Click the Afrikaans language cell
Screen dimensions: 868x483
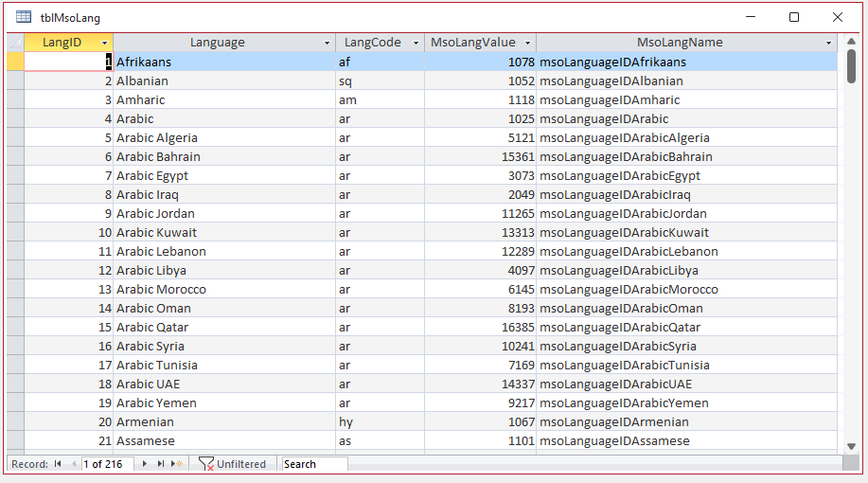(x=224, y=63)
